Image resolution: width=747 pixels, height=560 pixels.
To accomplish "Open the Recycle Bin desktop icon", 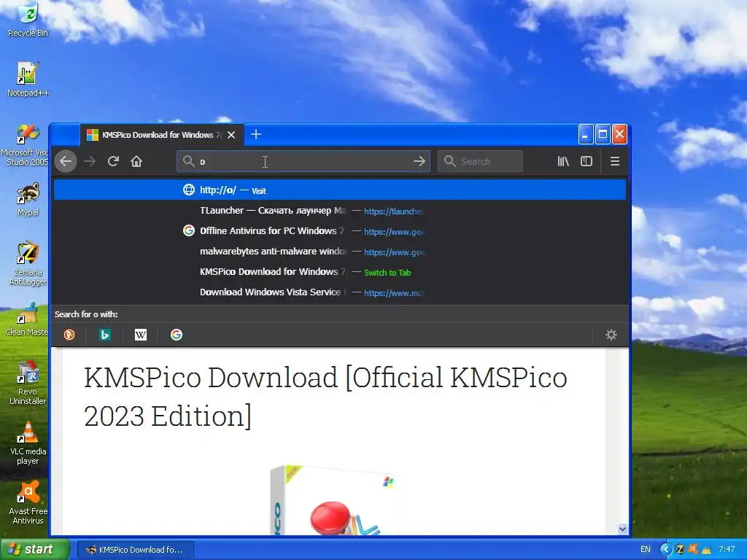I will (28, 20).
